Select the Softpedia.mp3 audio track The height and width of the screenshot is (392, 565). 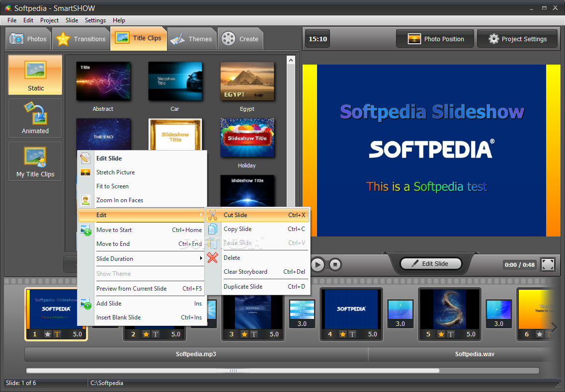coord(196,354)
